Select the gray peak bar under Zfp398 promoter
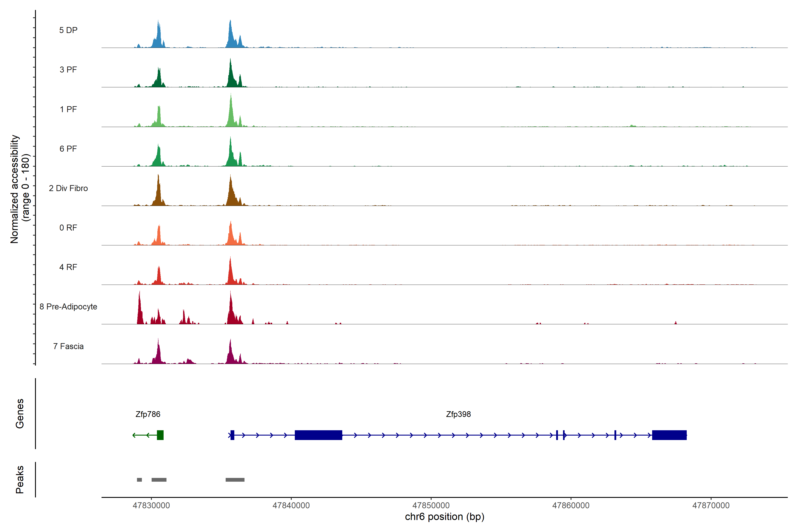Screen dimensions: 798x532 coord(235,480)
